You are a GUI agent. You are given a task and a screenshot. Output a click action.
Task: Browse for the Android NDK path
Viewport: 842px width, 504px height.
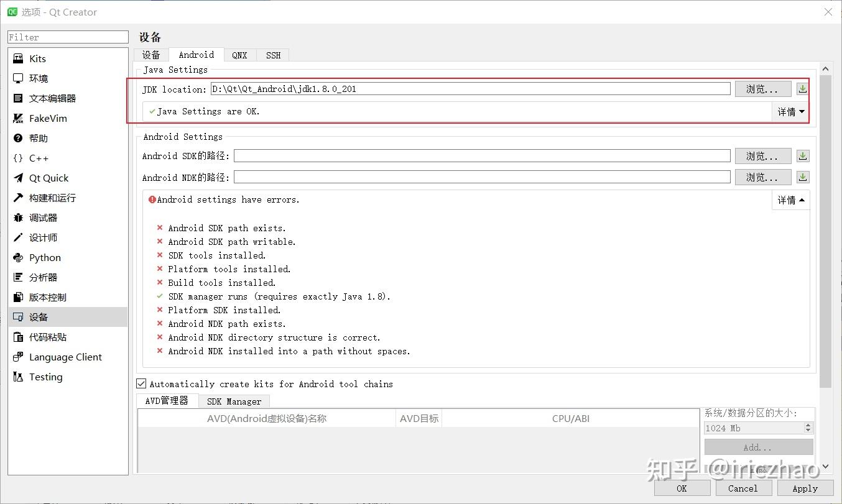763,177
